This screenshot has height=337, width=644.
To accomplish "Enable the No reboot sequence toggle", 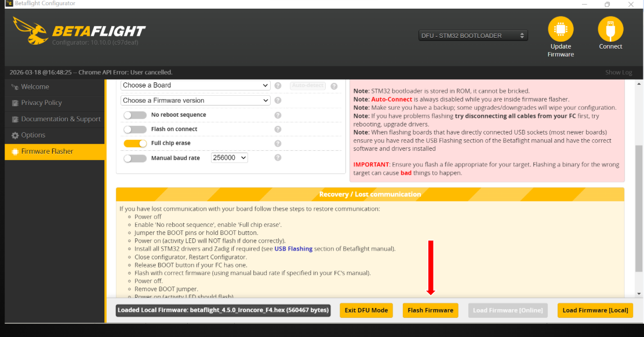I will 134,115.
